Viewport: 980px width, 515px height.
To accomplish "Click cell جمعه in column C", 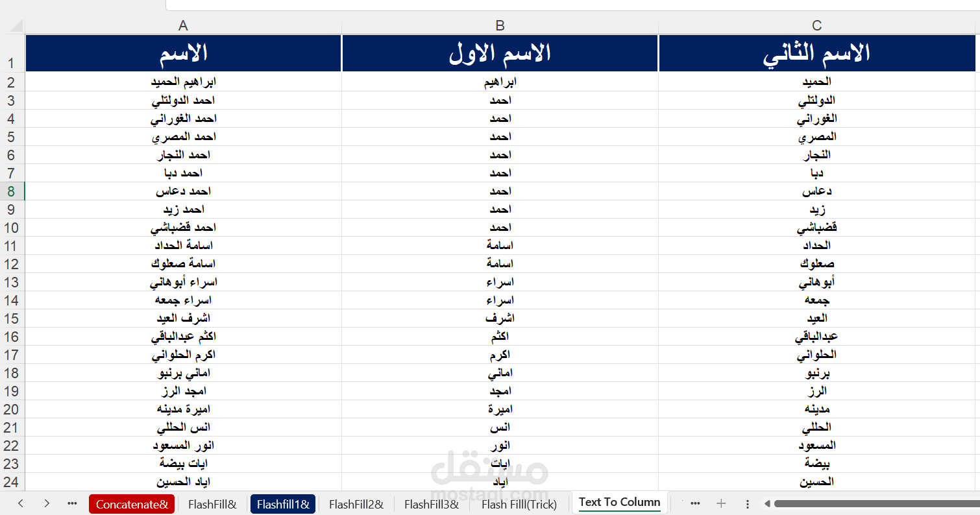I will [816, 300].
